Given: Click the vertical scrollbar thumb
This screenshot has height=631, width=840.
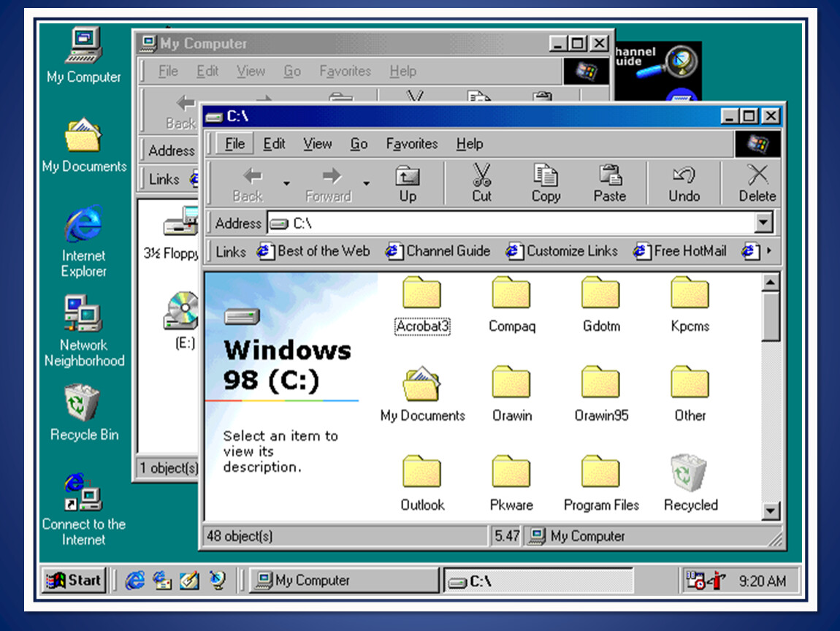Looking at the screenshot, I should (771, 316).
